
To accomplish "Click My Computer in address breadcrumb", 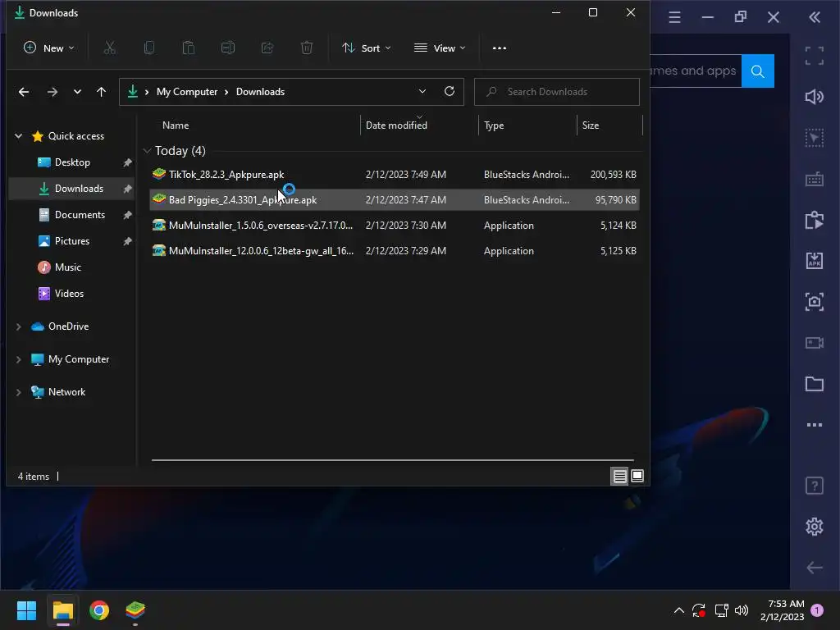I will click(187, 92).
